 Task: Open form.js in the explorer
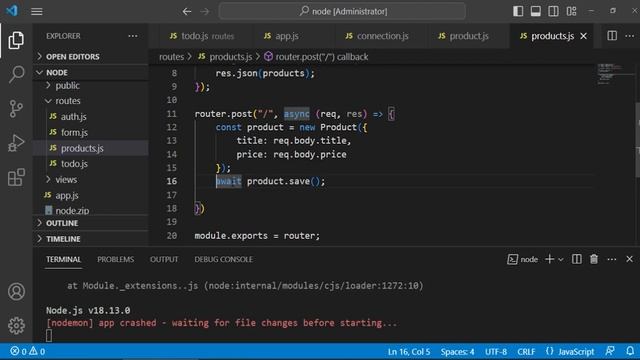pyautogui.click(x=91, y=132)
